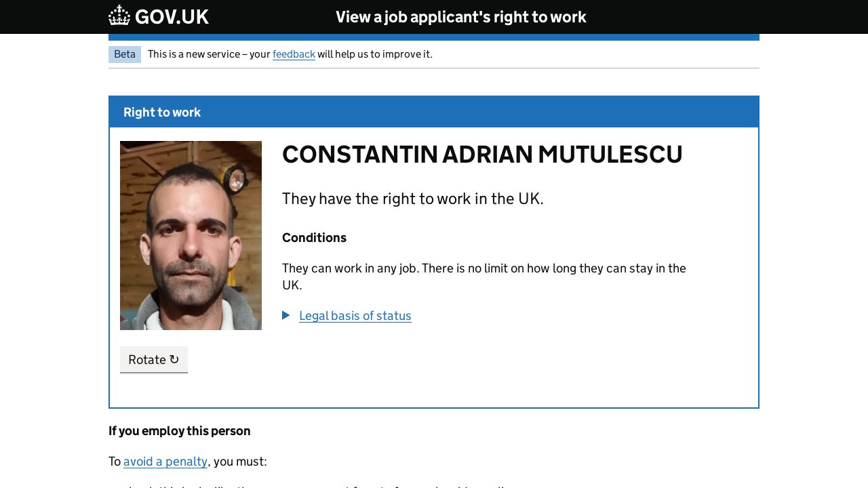Screen dimensions: 868x488
Task: Expand the Legal basis disclosure triangle
Action: pos(286,315)
